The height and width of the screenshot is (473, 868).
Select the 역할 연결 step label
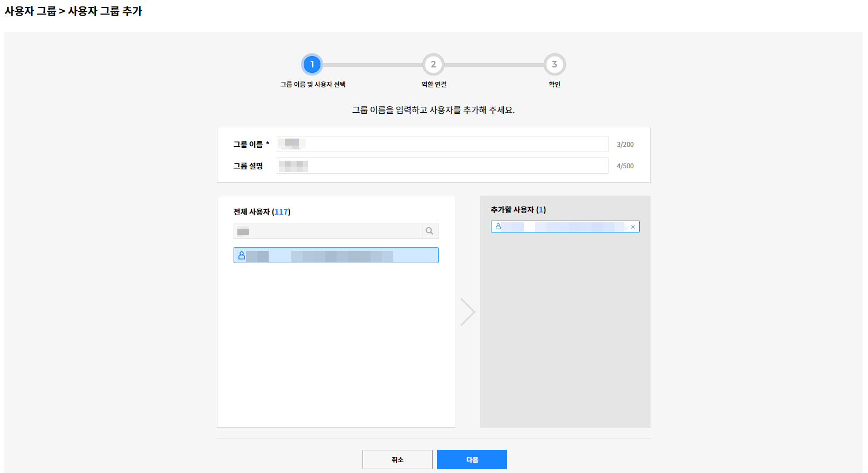(x=434, y=85)
